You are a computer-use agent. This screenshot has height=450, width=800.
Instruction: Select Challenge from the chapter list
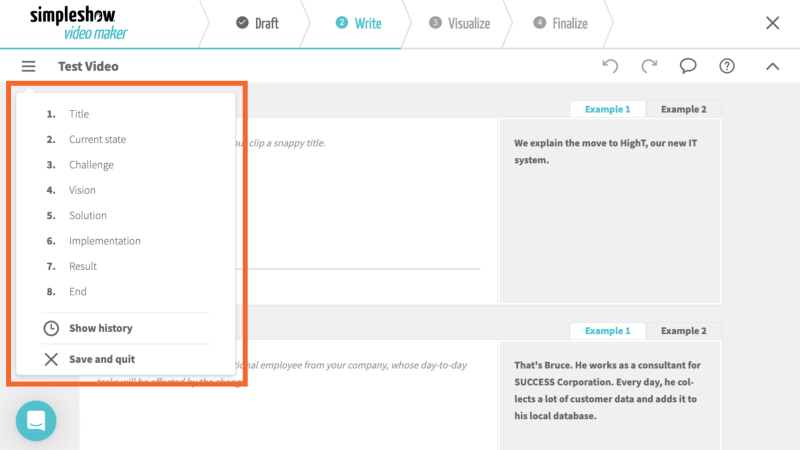tap(91, 165)
